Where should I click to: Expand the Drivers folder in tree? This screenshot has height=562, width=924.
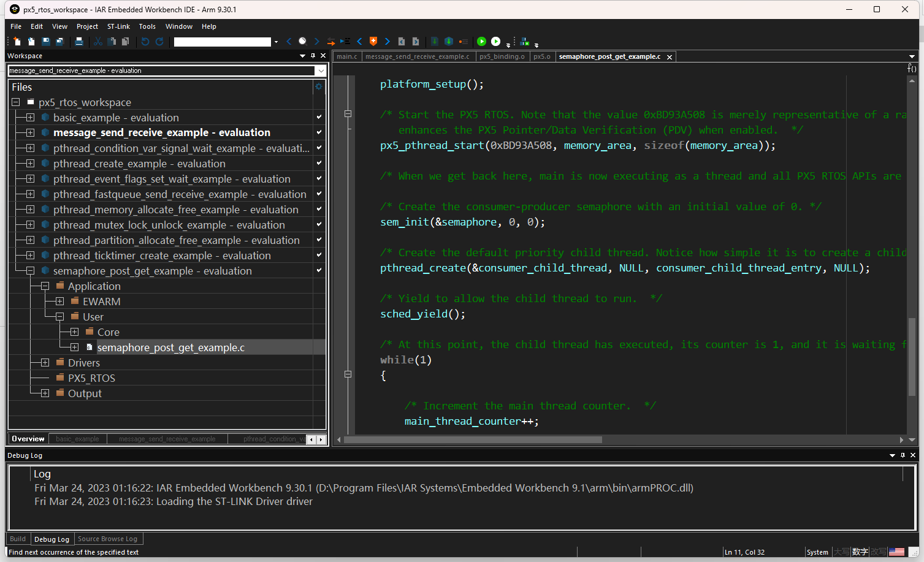coord(45,362)
